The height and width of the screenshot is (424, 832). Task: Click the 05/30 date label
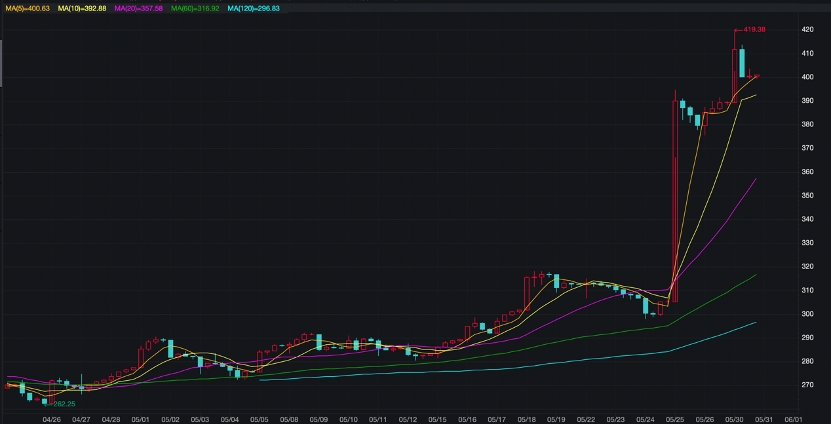(x=734, y=419)
